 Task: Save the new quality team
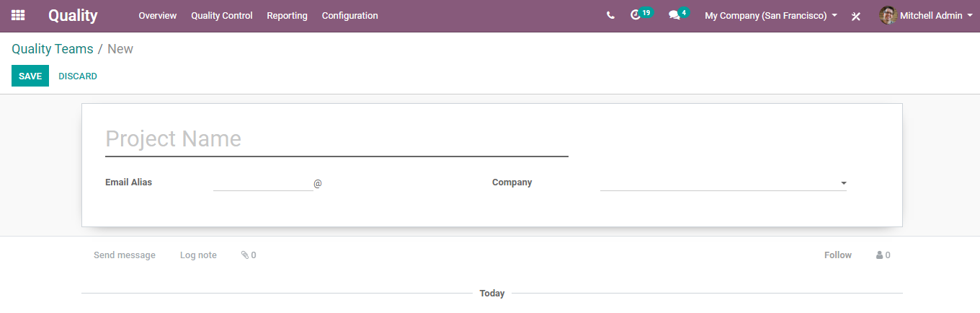click(30, 76)
